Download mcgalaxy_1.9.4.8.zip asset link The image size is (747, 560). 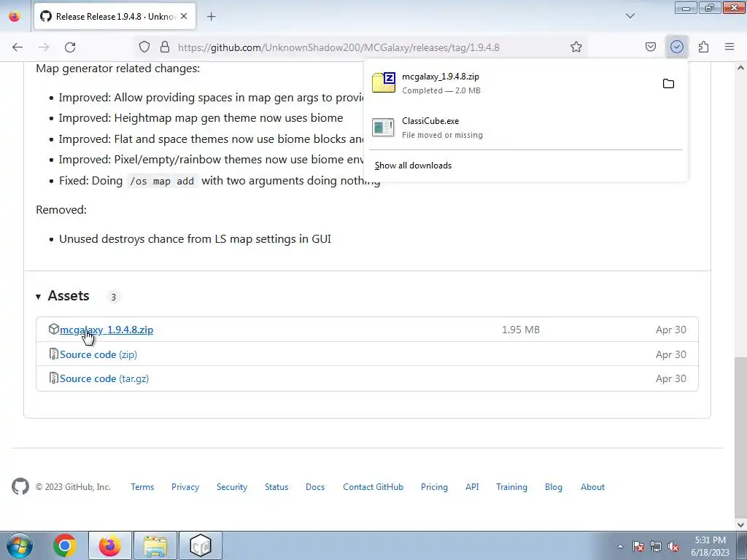click(107, 330)
